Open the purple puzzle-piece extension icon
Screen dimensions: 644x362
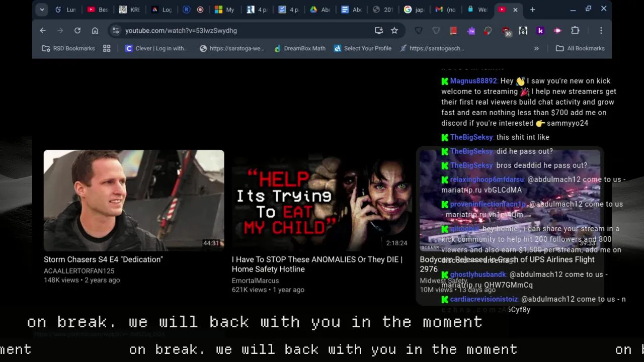click(471, 31)
